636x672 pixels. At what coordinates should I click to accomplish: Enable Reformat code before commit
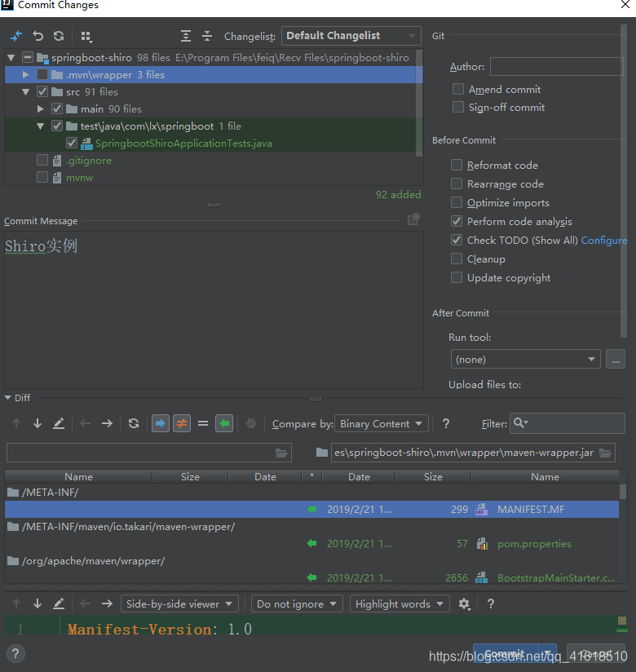click(457, 165)
